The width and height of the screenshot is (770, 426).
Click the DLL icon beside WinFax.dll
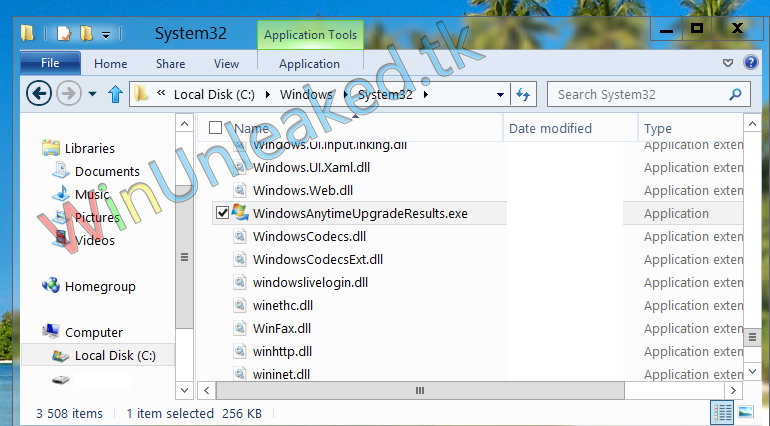point(240,328)
